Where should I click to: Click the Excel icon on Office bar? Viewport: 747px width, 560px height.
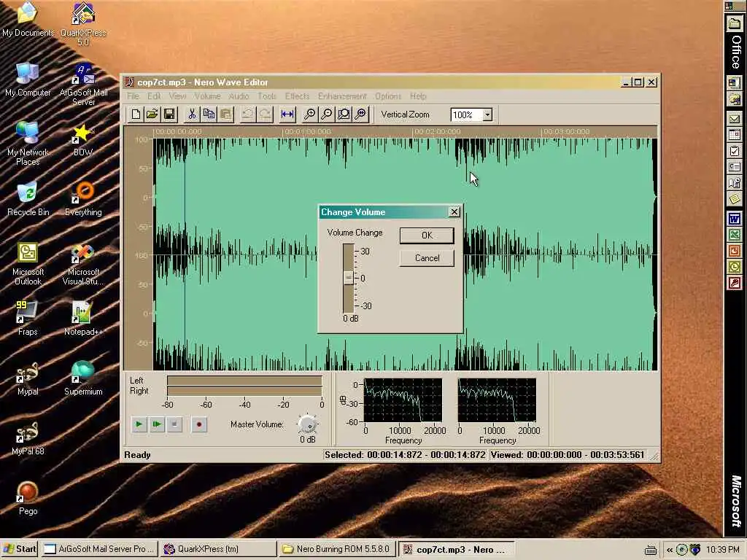pos(734,235)
